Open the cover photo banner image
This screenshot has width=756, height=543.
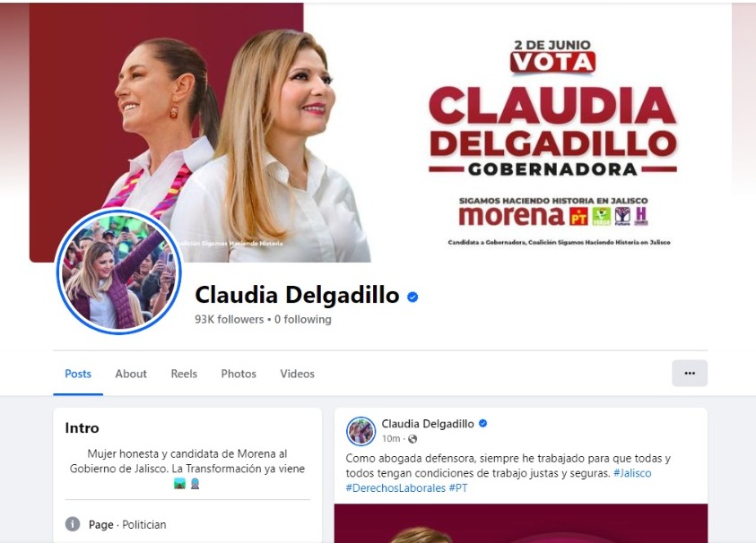[380, 133]
